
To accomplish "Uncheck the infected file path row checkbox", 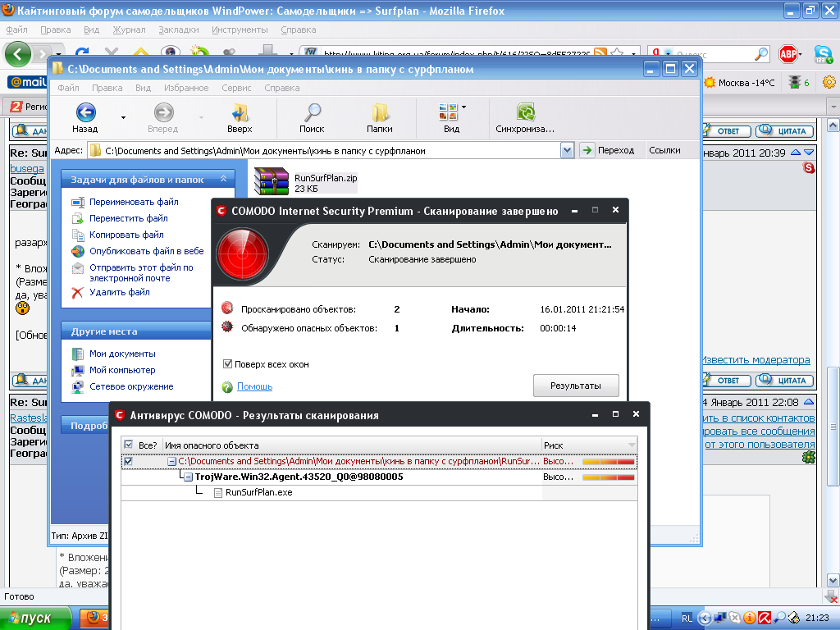I will pyautogui.click(x=128, y=462).
